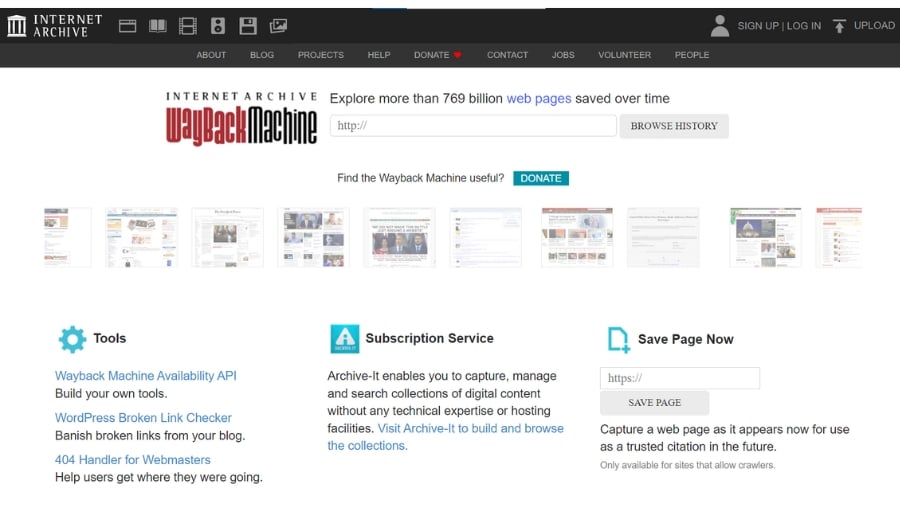Click the upload arrow icon
900x525 pixels.
pos(839,26)
